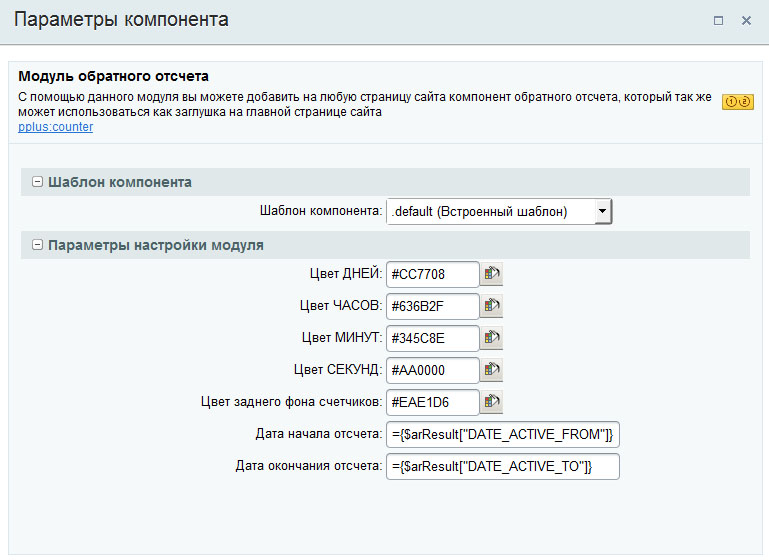The image size is (769, 560).
Task: Open color picker for Цвет МИНУТ
Action: coord(491,338)
